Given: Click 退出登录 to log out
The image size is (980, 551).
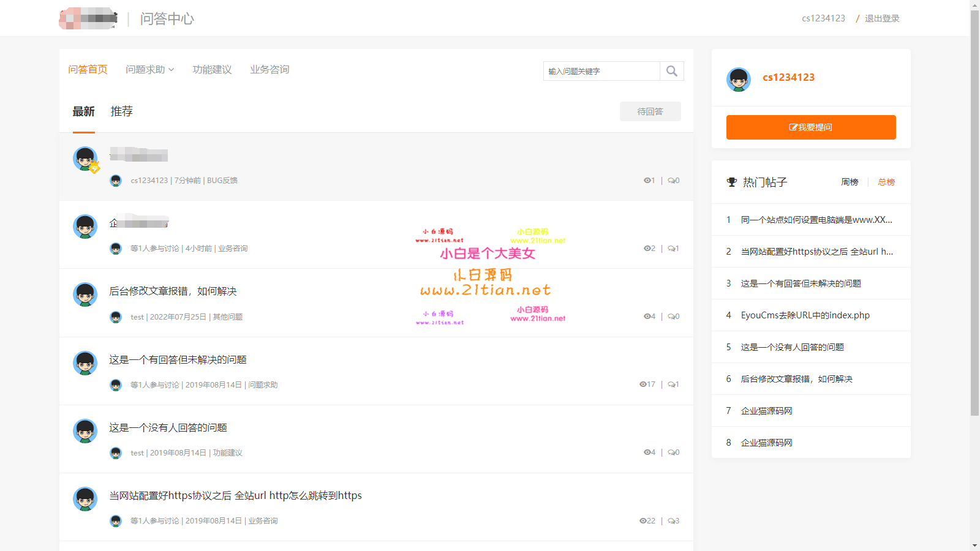Looking at the screenshot, I should pos(882,18).
